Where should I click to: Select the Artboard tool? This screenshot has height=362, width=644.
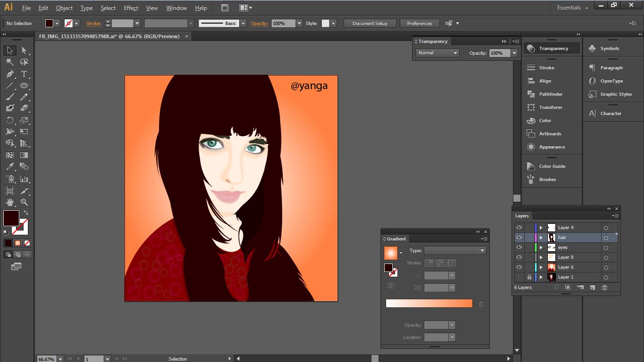coord(10,191)
